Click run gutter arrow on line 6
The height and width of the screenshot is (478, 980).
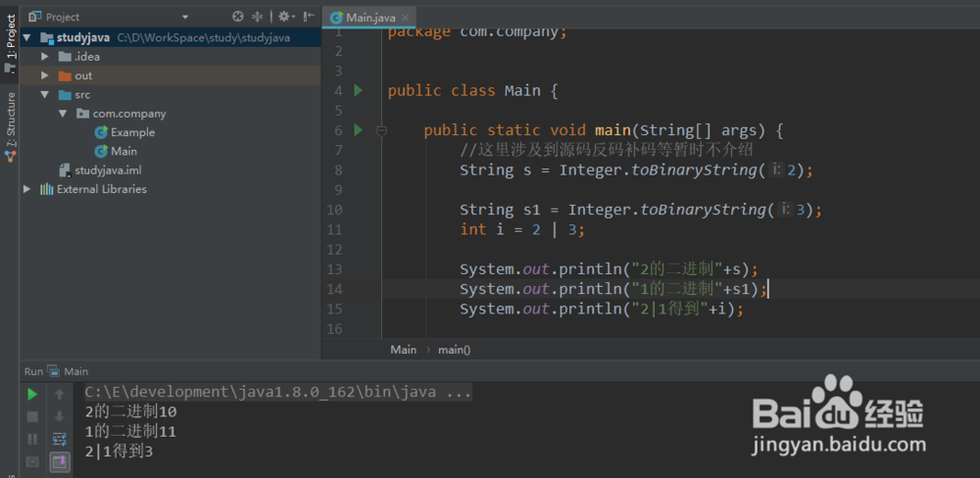(x=358, y=130)
